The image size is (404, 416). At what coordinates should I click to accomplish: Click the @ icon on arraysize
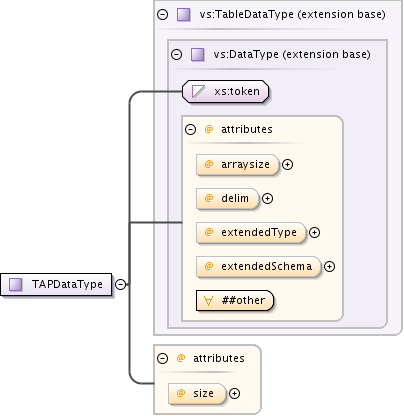pyautogui.click(x=209, y=164)
